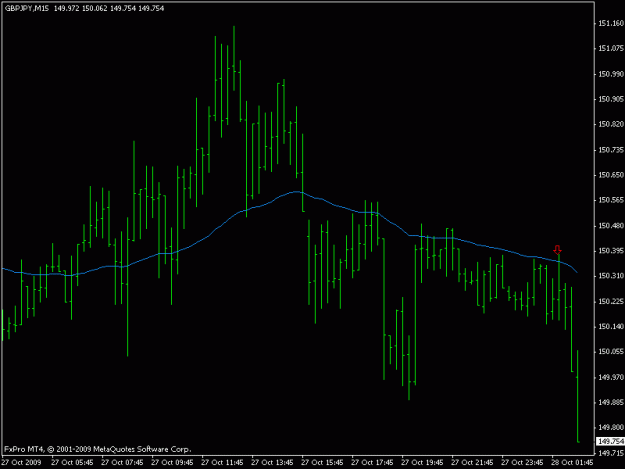Viewport: 625px width, 469px height.
Task: Select price level 150.905 on the scale
Action: [x=611, y=99]
